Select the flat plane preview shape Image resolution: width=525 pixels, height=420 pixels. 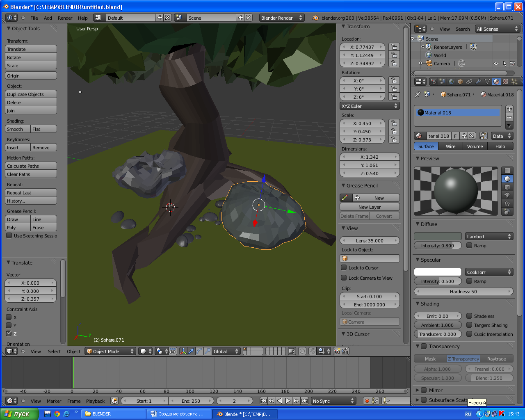coord(507,171)
